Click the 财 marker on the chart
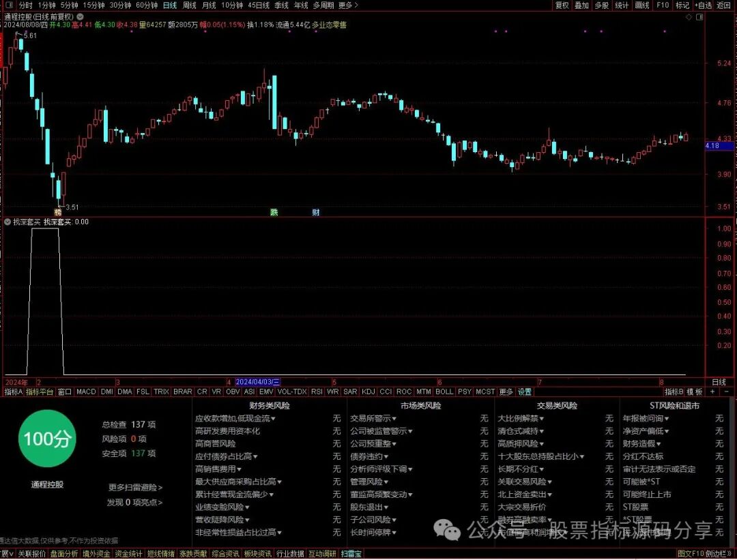The width and height of the screenshot is (737, 560). (316, 212)
